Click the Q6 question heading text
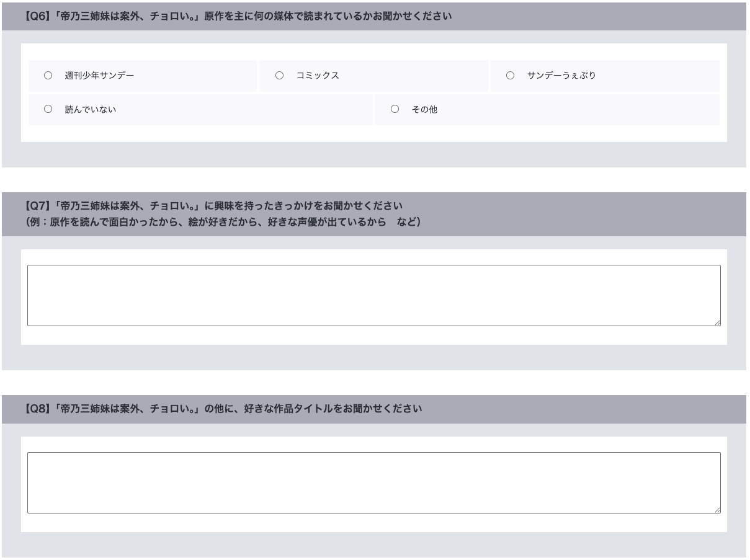Image resolution: width=750 pixels, height=560 pixels. [x=238, y=17]
